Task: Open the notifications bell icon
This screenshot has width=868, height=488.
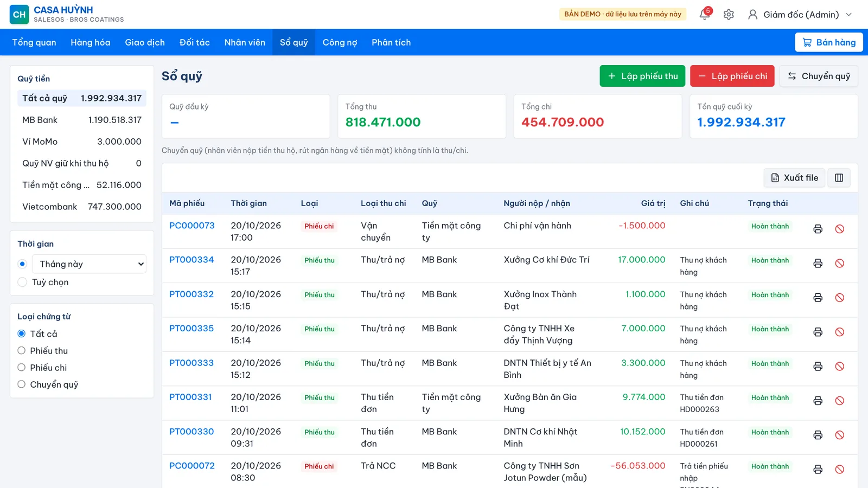Action: coord(705,15)
